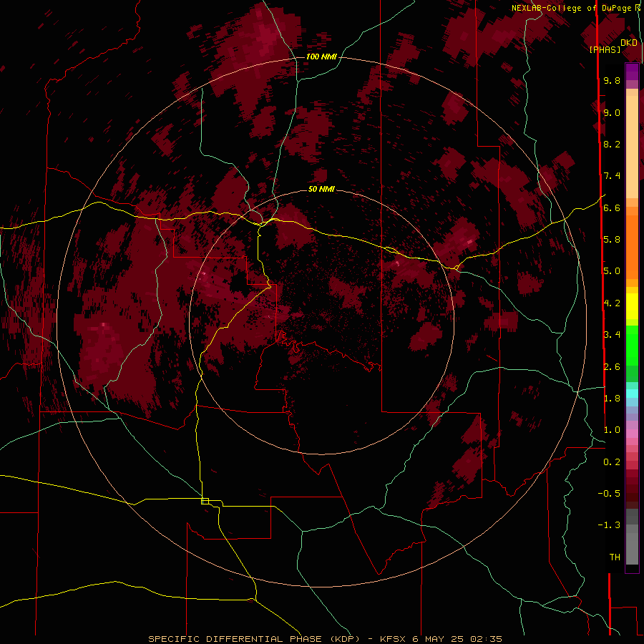This screenshot has height=644, width=644.
Task: Click the 9.8 value on the color scale
Action: point(612,81)
